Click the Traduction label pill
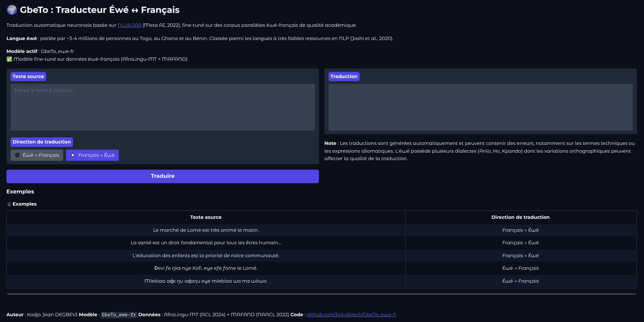Screen dimensions: 644x322 [344, 76]
